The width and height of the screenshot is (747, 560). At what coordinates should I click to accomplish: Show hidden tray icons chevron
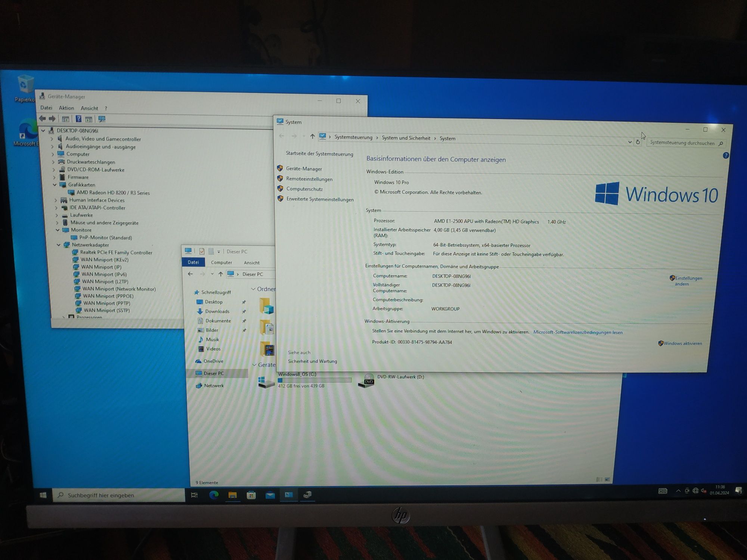coord(678,491)
